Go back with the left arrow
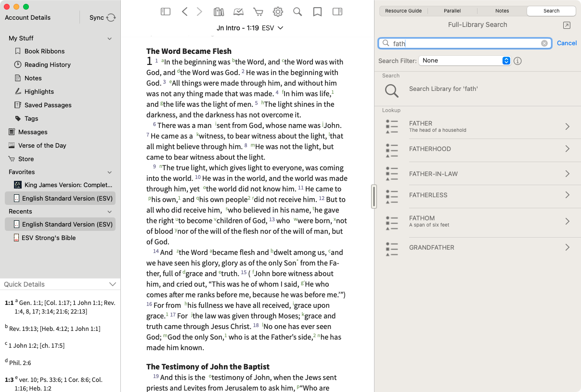 (185, 12)
